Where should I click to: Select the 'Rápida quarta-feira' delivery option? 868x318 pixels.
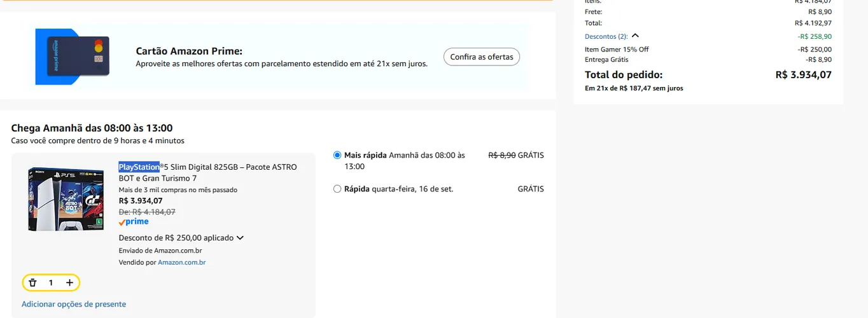(337, 189)
